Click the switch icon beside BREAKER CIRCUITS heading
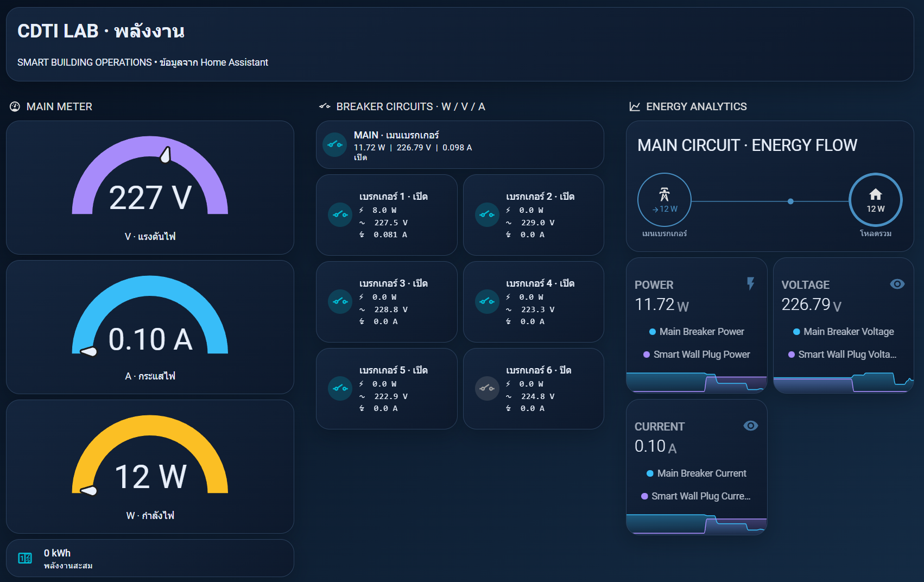Viewport: 924px width, 582px height. [325, 106]
